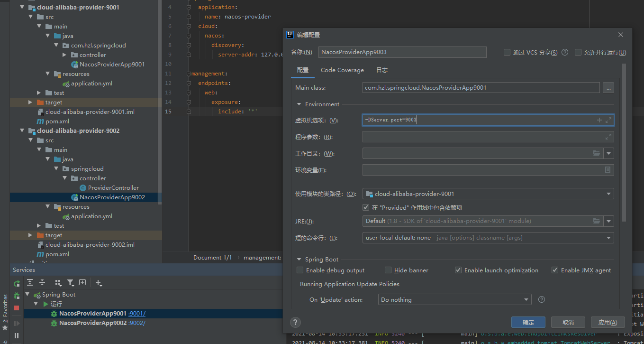Screen dimensions: 644x344
Task: Open the :9001/ link in Services
Action: (137, 314)
